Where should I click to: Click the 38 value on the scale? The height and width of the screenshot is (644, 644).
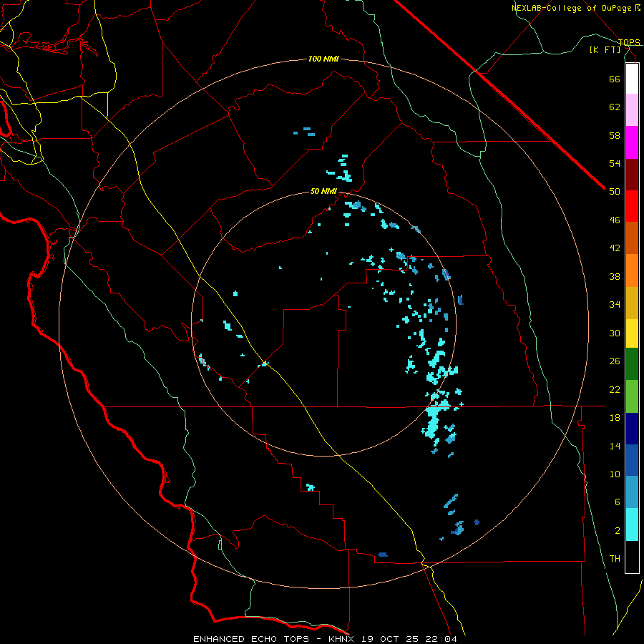coord(615,276)
